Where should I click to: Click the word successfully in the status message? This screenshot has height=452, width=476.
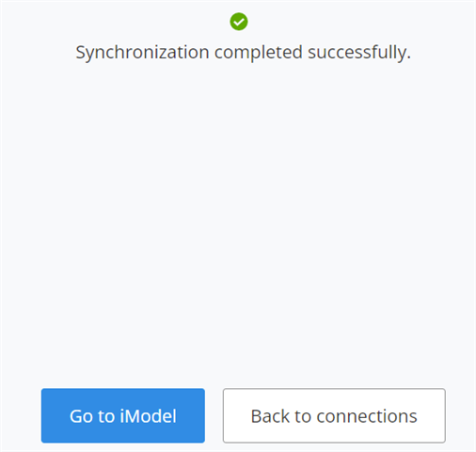click(x=359, y=53)
